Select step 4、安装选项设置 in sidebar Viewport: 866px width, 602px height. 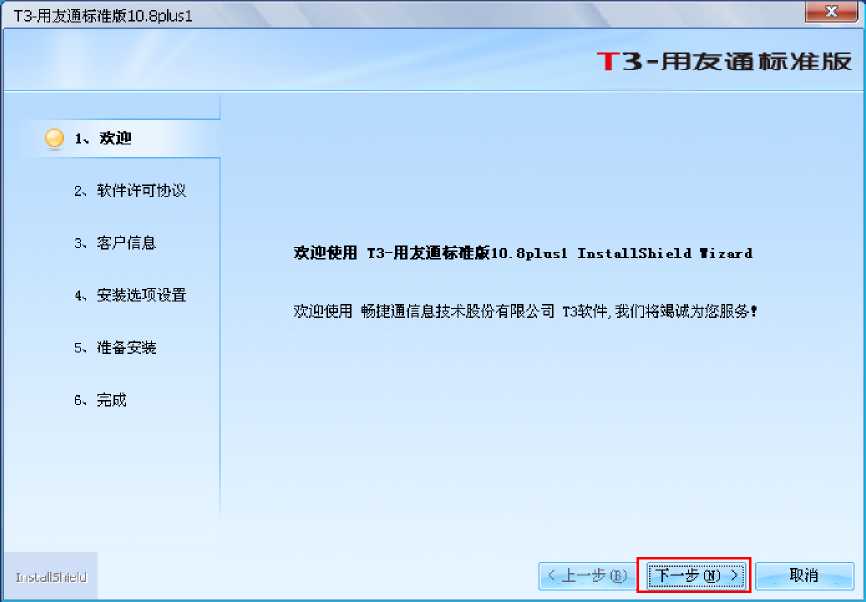tap(130, 295)
